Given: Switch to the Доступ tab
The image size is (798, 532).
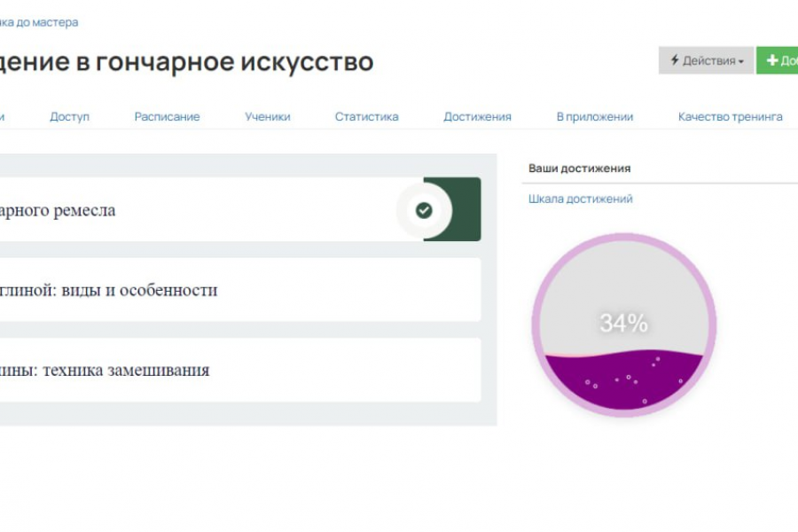Looking at the screenshot, I should [70, 116].
